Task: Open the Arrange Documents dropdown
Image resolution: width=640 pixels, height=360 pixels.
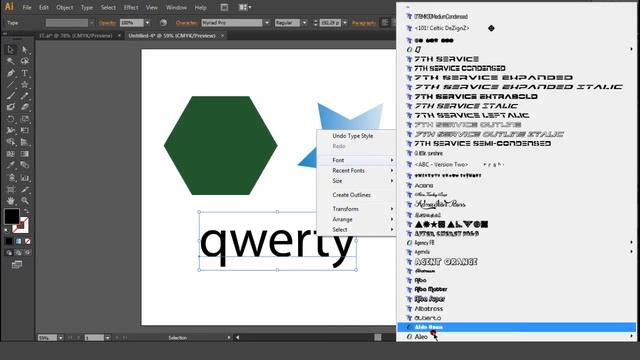Action: pyautogui.click(x=245, y=7)
